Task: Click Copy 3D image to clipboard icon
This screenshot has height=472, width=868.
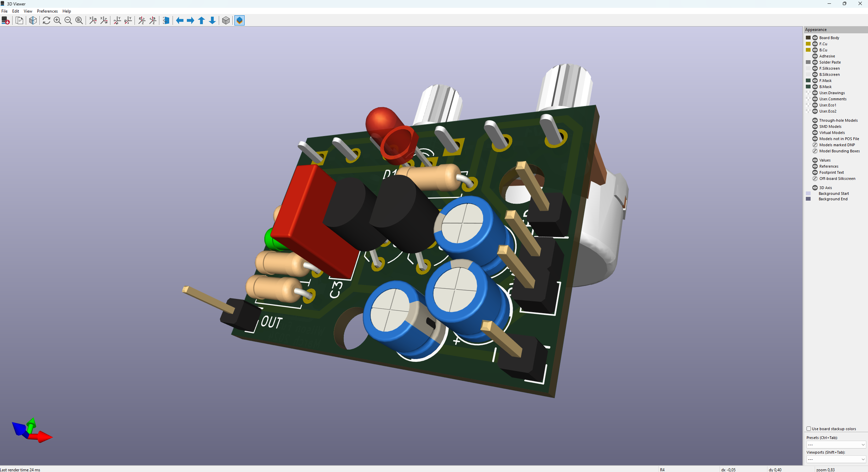Action: point(20,20)
